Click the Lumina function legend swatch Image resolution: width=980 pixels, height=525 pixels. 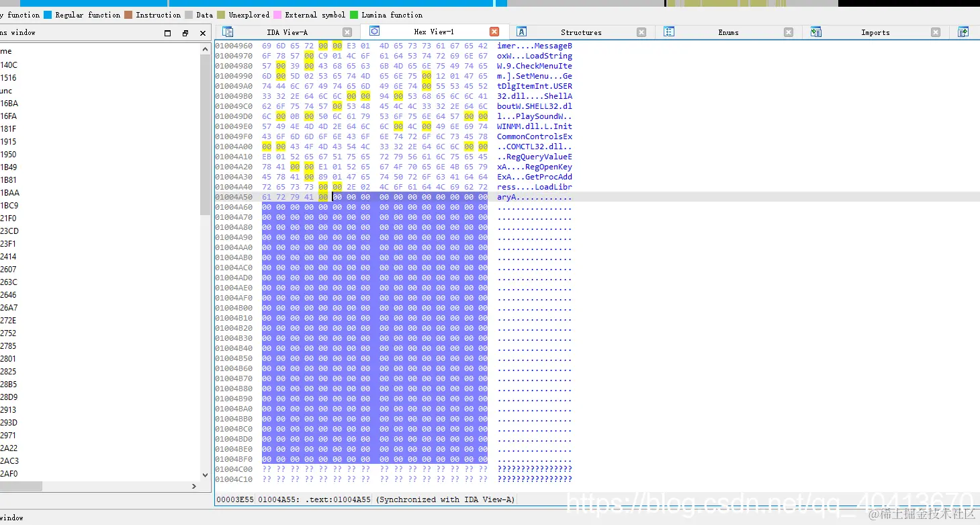click(354, 15)
